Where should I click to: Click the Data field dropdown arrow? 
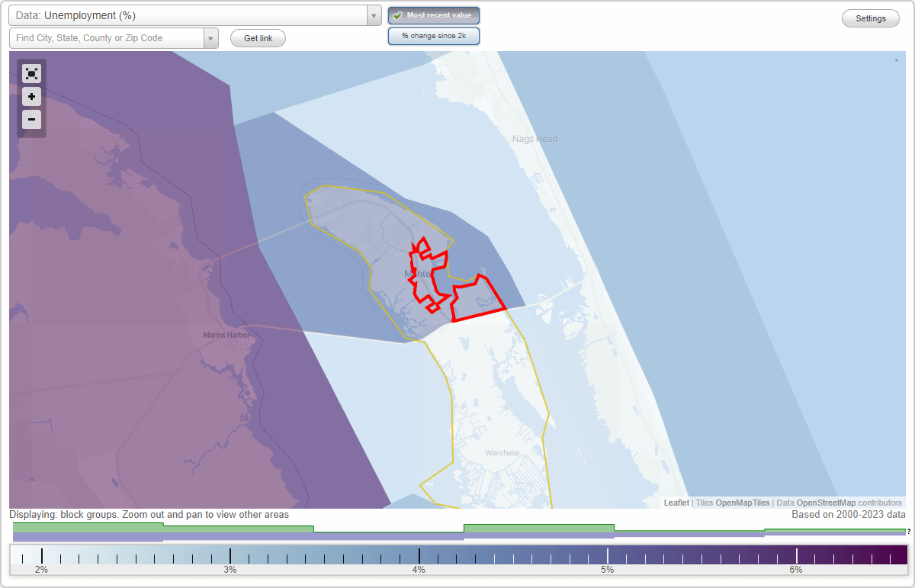373,14
